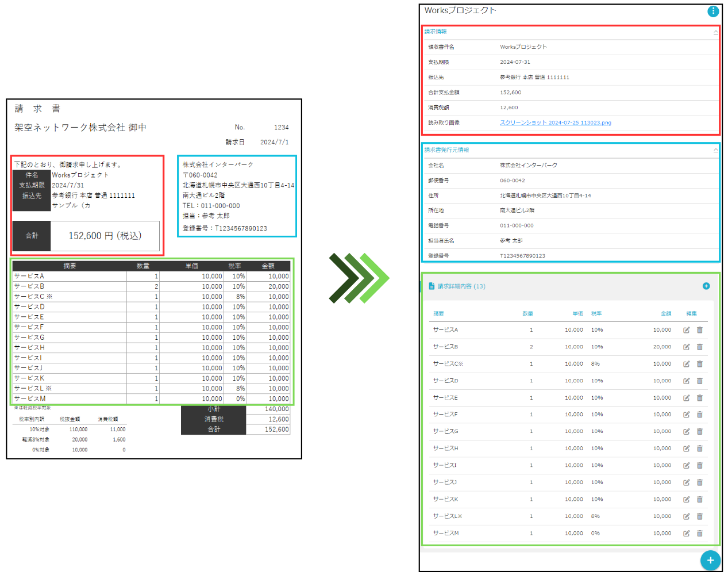The width and height of the screenshot is (728, 575).
Task: Delete the サービスF row
Action: pos(700,415)
